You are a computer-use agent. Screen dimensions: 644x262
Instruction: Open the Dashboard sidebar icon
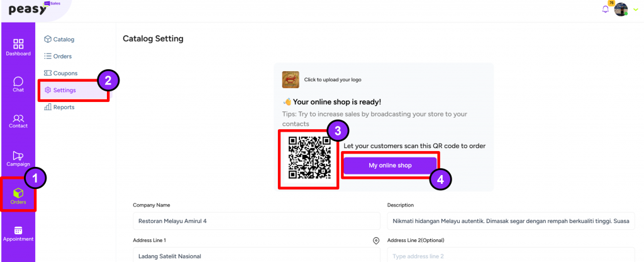[x=18, y=47]
